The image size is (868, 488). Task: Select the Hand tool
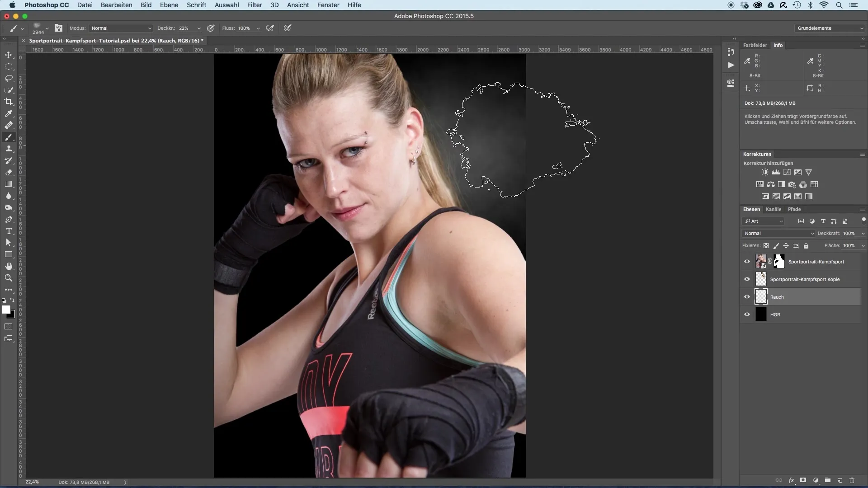tap(9, 266)
